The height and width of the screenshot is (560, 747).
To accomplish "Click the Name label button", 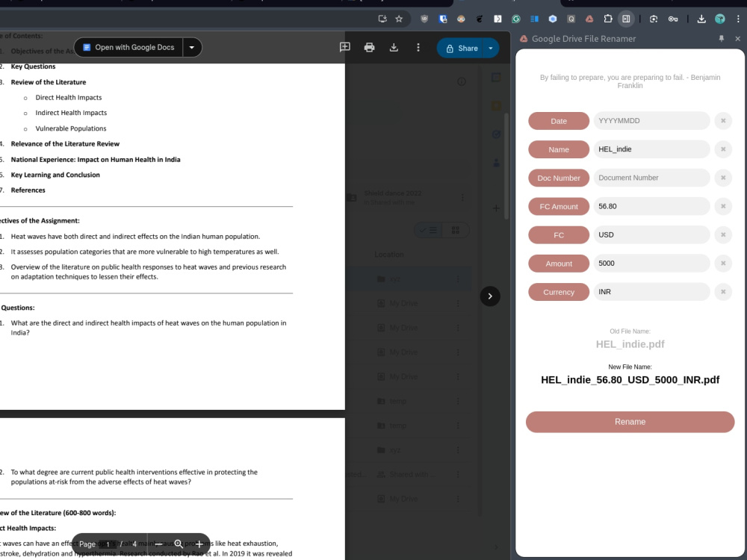I will pos(559,149).
